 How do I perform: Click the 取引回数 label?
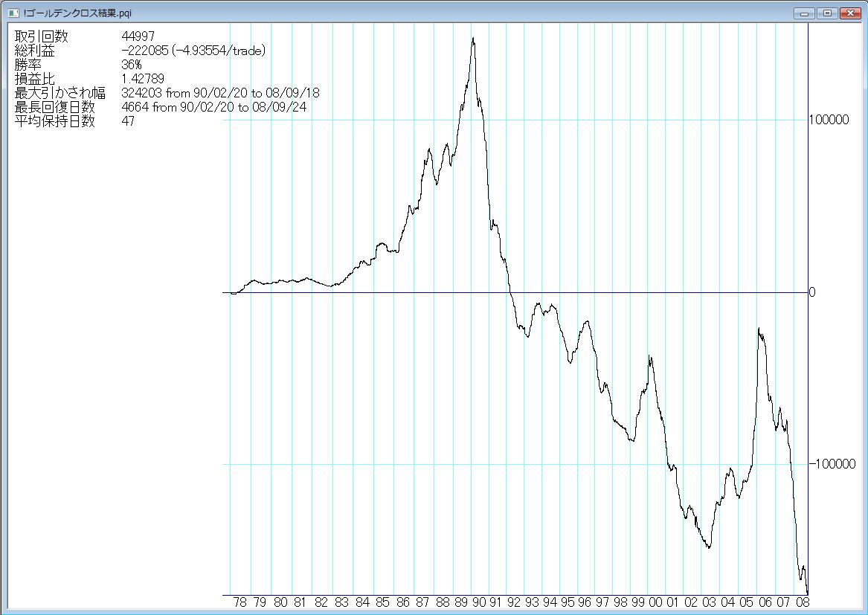pyautogui.click(x=41, y=36)
